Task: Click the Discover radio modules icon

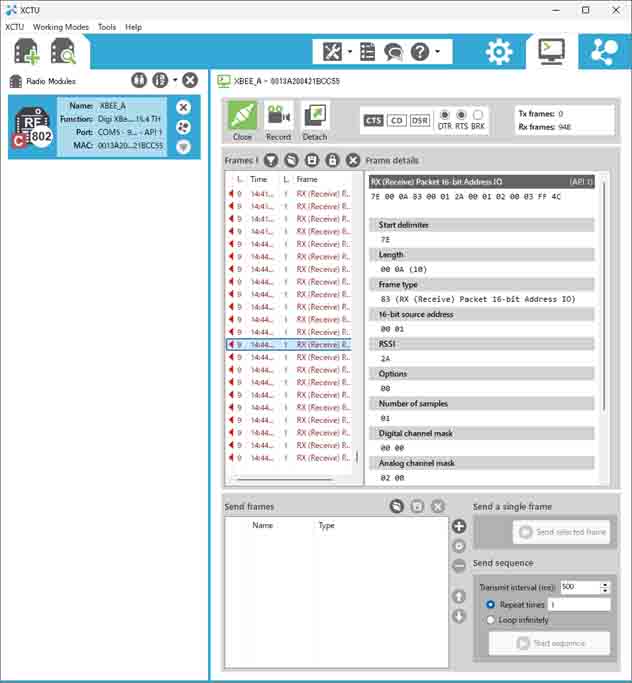Action: pyautogui.click(x=63, y=51)
